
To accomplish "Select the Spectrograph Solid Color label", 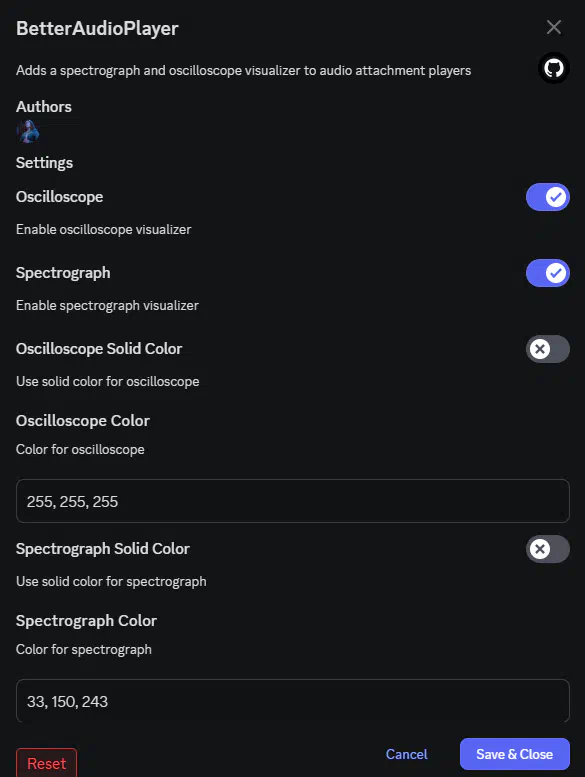I will (x=103, y=549).
